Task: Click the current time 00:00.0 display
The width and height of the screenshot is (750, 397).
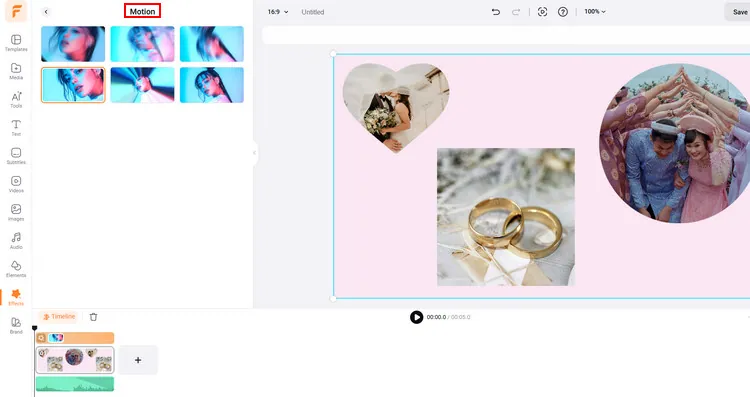Action: tap(436, 317)
